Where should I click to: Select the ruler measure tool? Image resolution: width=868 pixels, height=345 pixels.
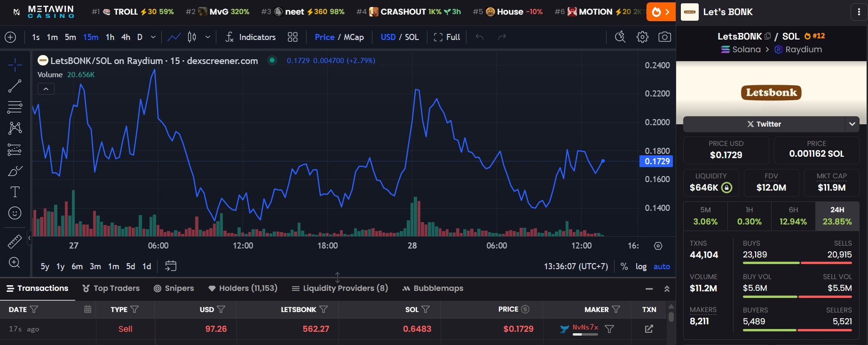(x=15, y=241)
